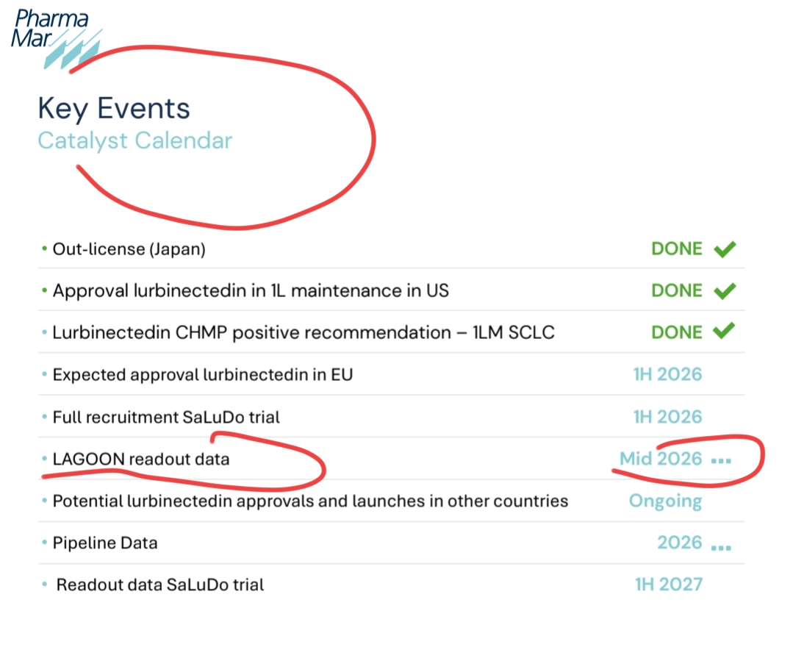Click 'Expected approval lurbinectedin in EU'
The image size is (793, 672).
[203, 375]
